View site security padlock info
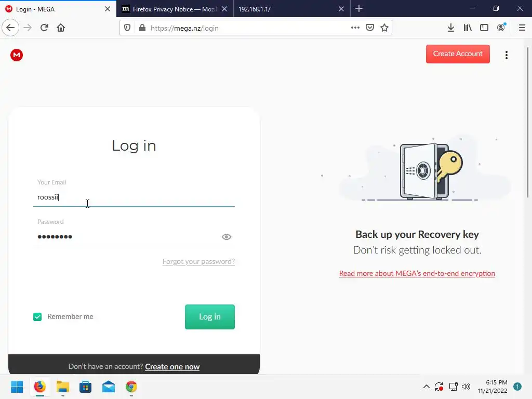The width and height of the screenshot is (532, 399). 142,28
